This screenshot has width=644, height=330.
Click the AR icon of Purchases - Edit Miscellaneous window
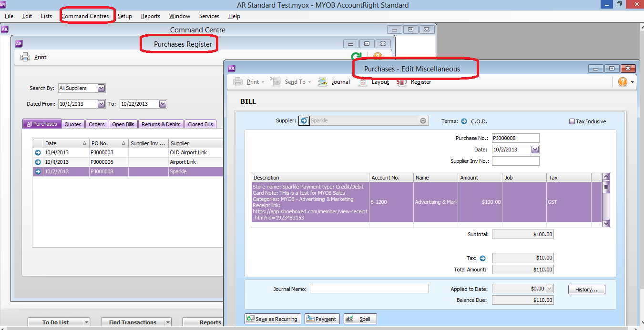232,68
